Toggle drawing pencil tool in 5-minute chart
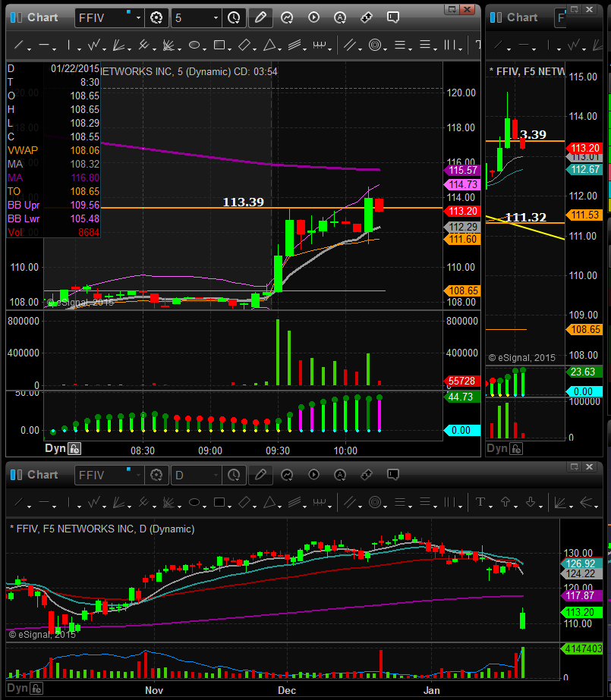The image size is (611, 700). tap(260, 18)
